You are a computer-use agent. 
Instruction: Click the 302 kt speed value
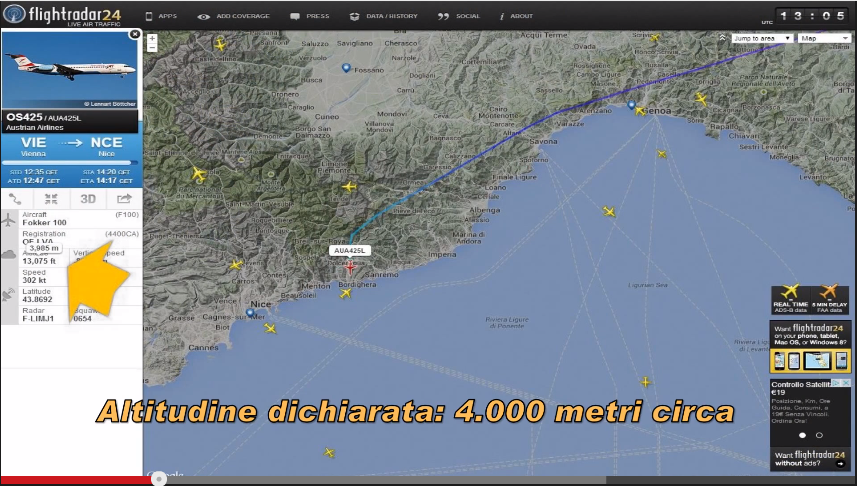click(34, 280)
